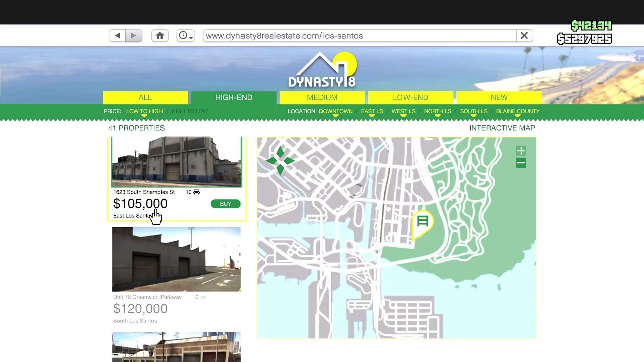Click the website address bar

(360, 36)
